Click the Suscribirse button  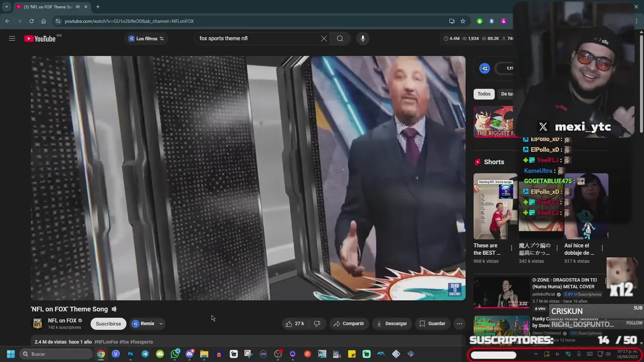(108, 324)
